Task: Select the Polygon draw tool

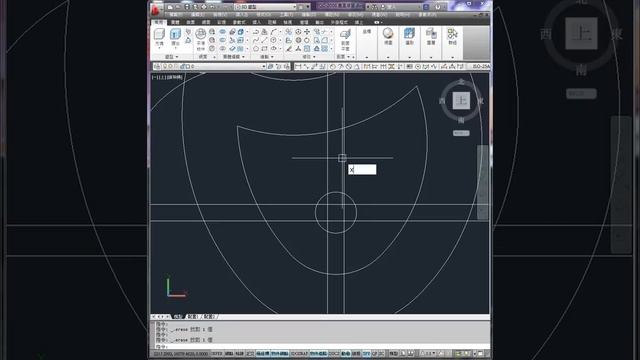Action: (256, 49)
